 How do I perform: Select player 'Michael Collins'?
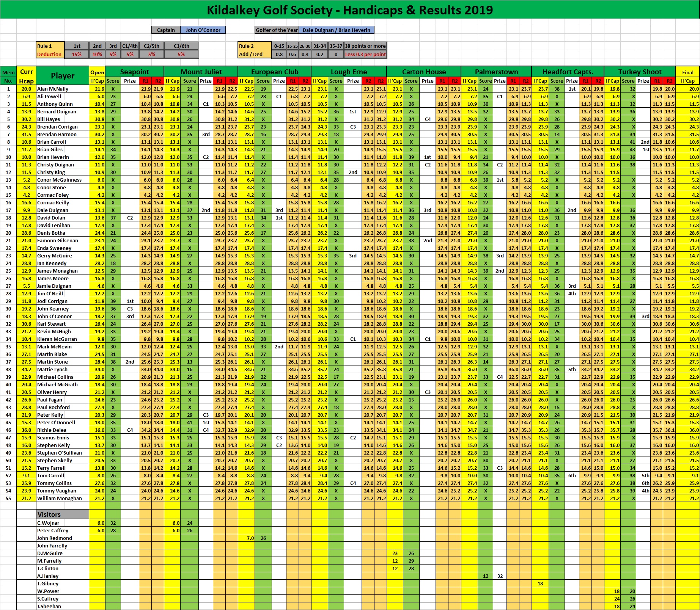pos(63,377)
